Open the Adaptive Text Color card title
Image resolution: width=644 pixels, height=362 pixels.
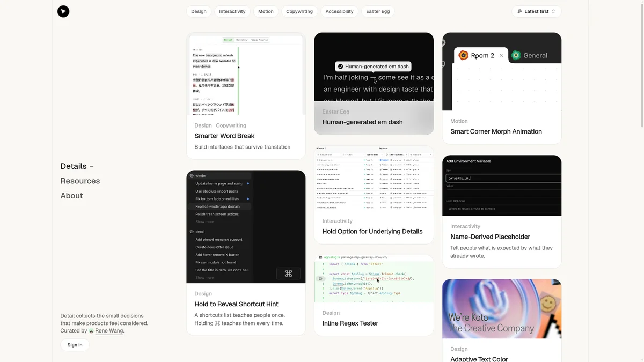[479, 359]
